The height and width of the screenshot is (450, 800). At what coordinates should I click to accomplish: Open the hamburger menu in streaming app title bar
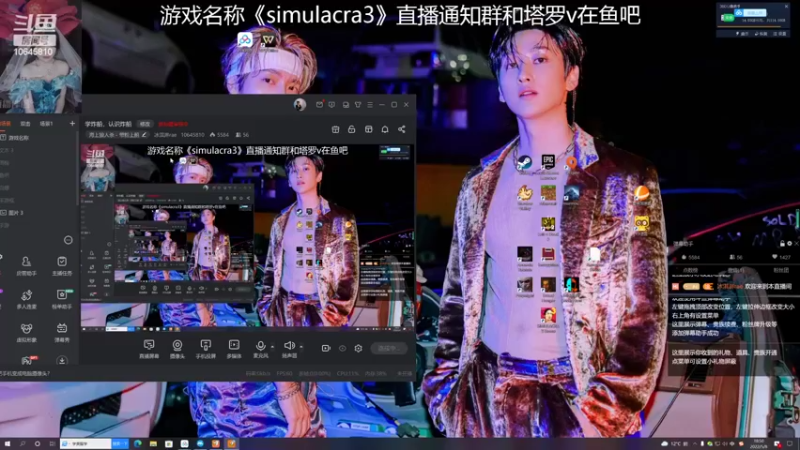370,105
